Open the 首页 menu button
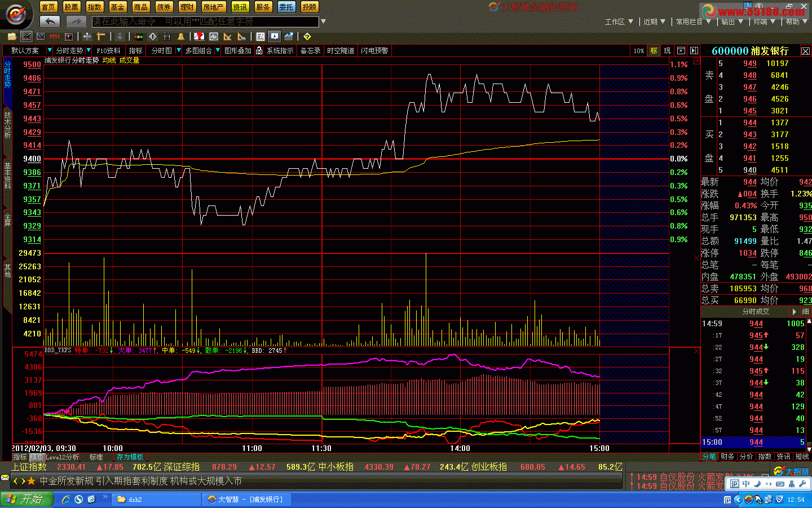Image resolution: width=812 pixels, height=508 pixels. coord(48,7)
